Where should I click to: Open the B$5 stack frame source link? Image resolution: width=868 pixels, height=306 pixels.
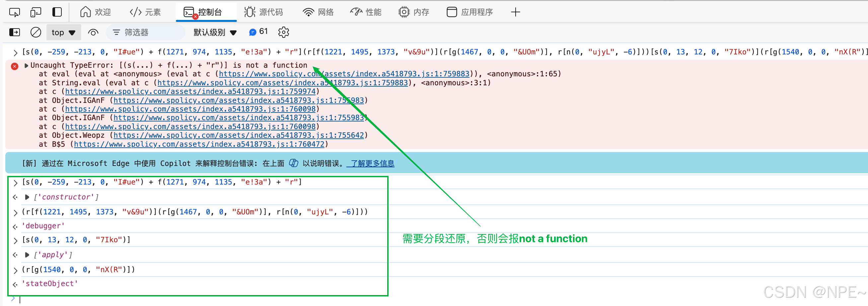pyautogui.click(x=199, y=144)
